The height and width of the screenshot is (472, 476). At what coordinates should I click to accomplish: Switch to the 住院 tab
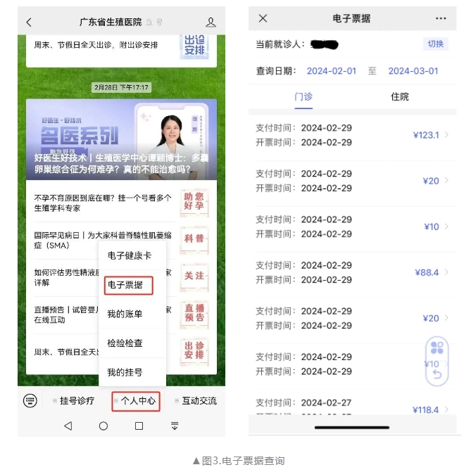pos(400,97)
